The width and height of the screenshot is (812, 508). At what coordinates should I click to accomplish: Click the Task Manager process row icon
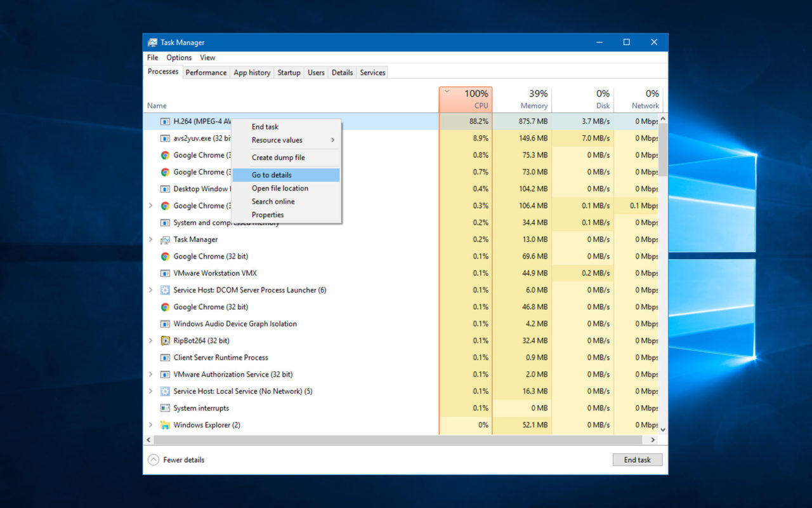(x=165, y=240)
